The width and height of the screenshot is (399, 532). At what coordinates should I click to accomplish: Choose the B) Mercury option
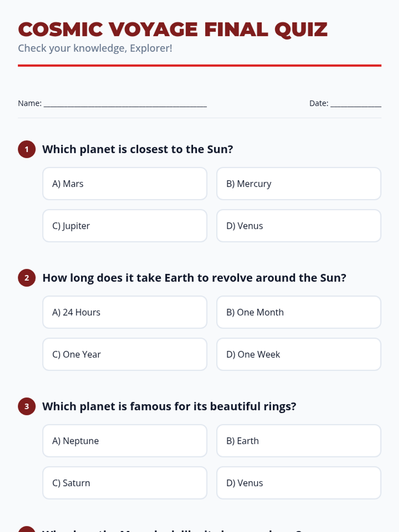point(299,184)
